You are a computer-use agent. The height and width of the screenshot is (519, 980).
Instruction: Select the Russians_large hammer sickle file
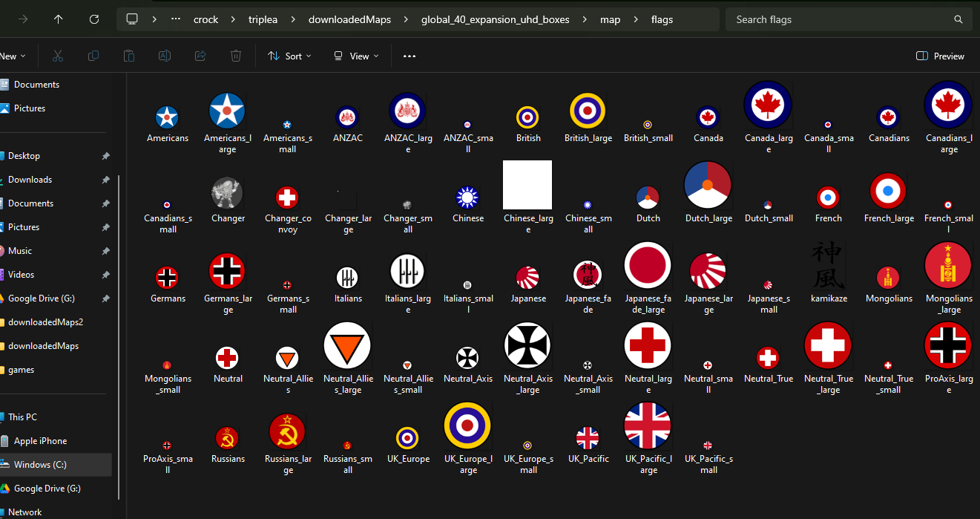(x=287, y=431)
